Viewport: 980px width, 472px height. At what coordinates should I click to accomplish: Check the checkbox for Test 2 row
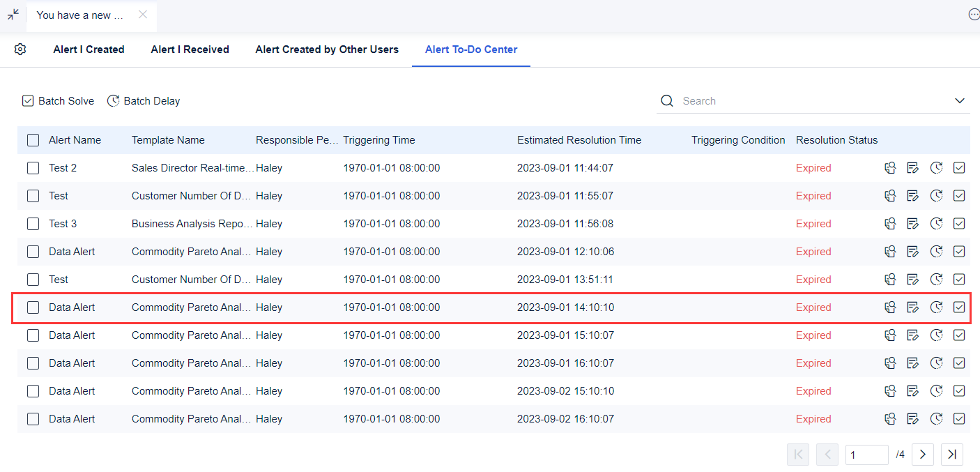33,167
